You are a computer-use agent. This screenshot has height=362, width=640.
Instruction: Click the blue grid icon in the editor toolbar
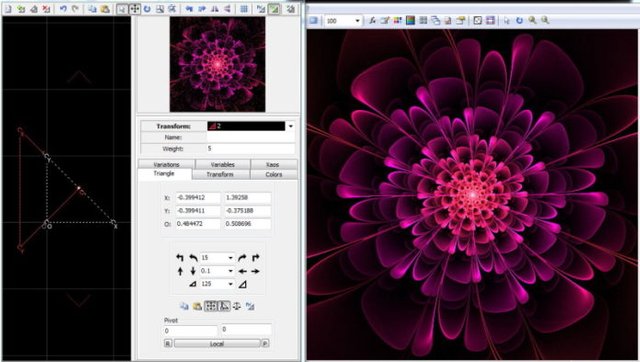[244, 9]
